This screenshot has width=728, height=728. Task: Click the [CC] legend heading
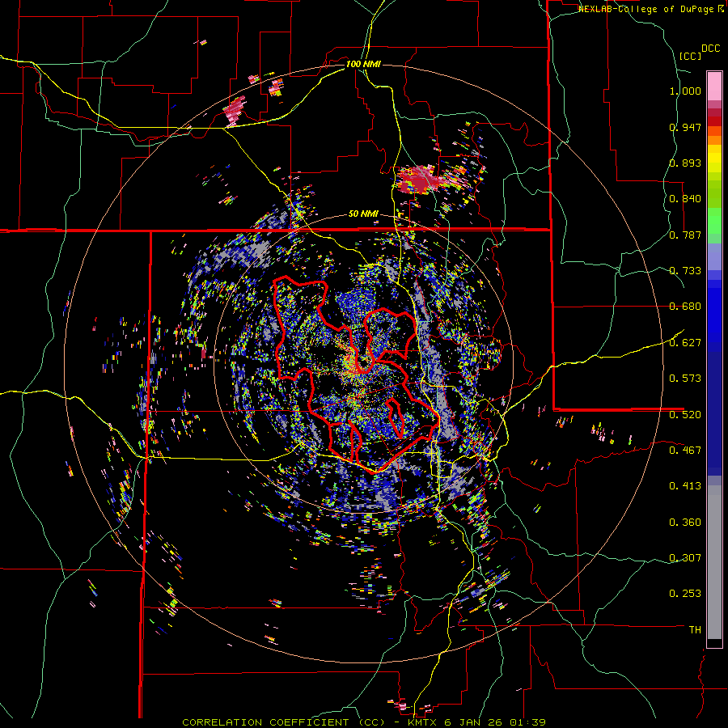691,56
